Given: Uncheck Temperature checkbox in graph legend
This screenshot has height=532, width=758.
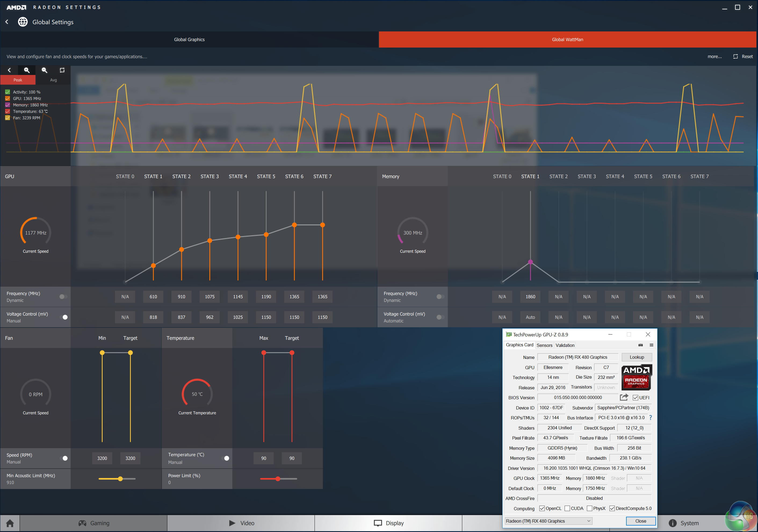Looking at the screenshot, I should [8, 111].
